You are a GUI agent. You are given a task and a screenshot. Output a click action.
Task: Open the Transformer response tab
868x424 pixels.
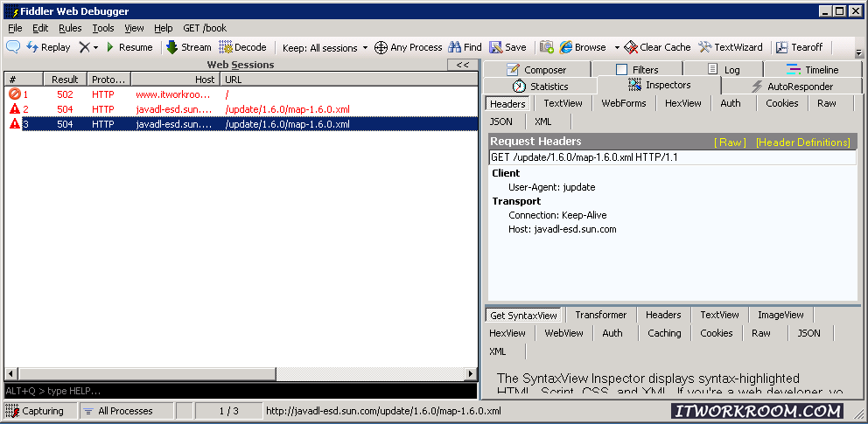(600, 315)
